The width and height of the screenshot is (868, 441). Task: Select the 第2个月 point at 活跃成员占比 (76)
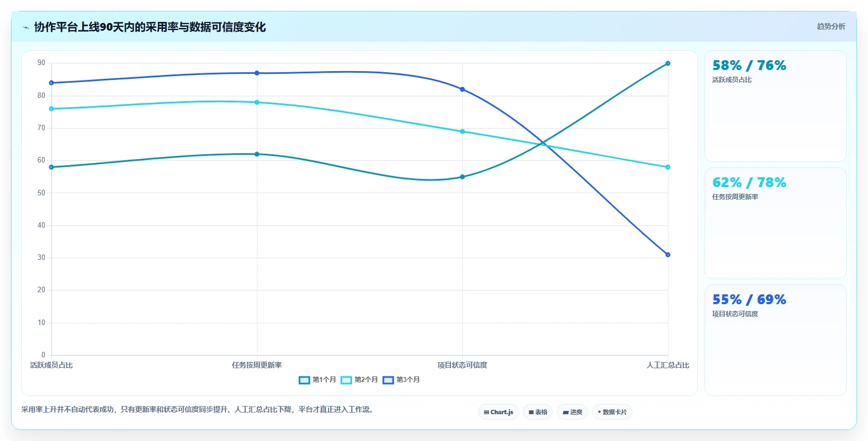pos(51,109)
